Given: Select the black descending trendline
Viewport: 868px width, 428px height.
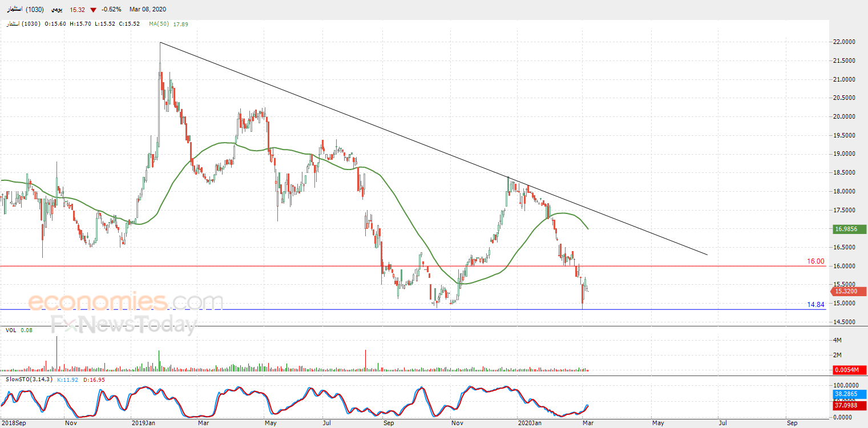Looking at the screenshot, I should (x=434, y=149).
